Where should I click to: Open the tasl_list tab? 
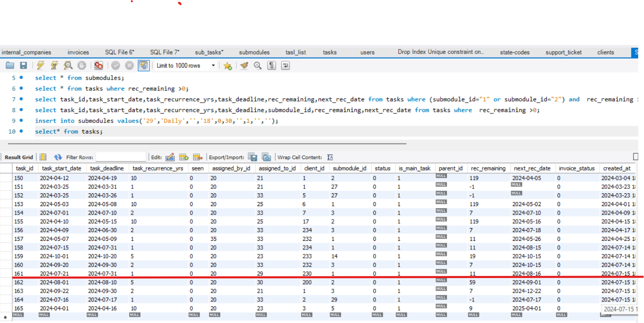coord(296,52)
